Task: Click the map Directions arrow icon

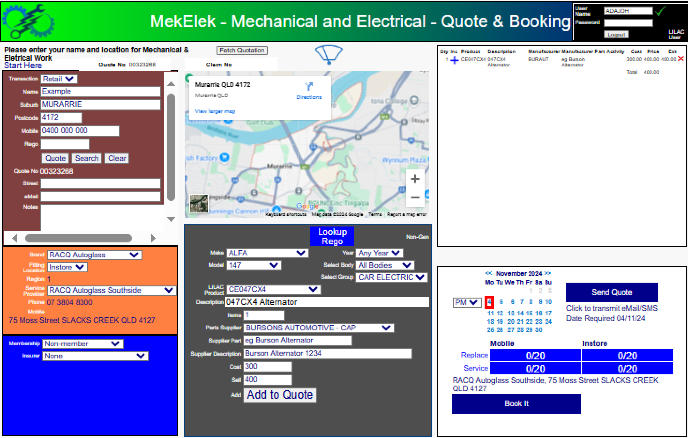Action: click(309, 86)
